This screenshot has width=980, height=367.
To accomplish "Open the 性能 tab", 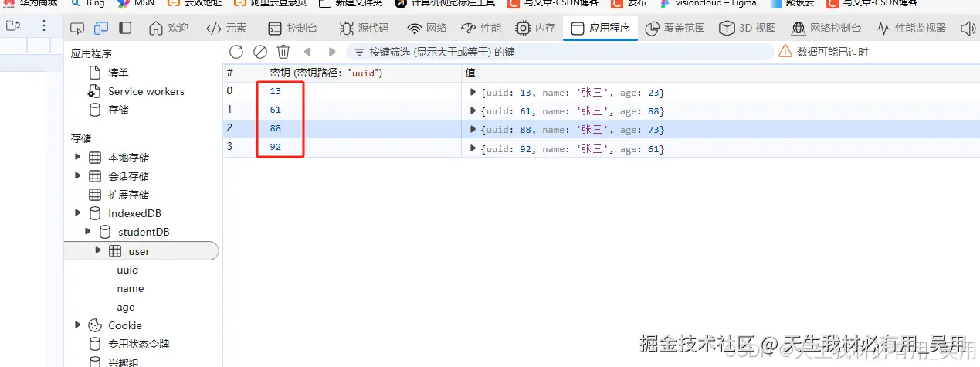I will (481, 29).
